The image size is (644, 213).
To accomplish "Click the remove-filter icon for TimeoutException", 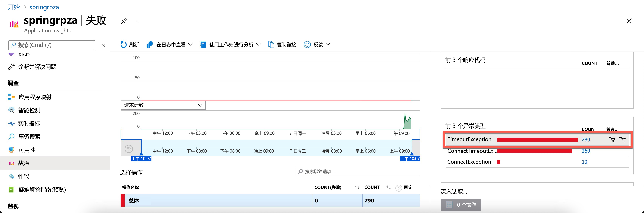I will [623, 140].
